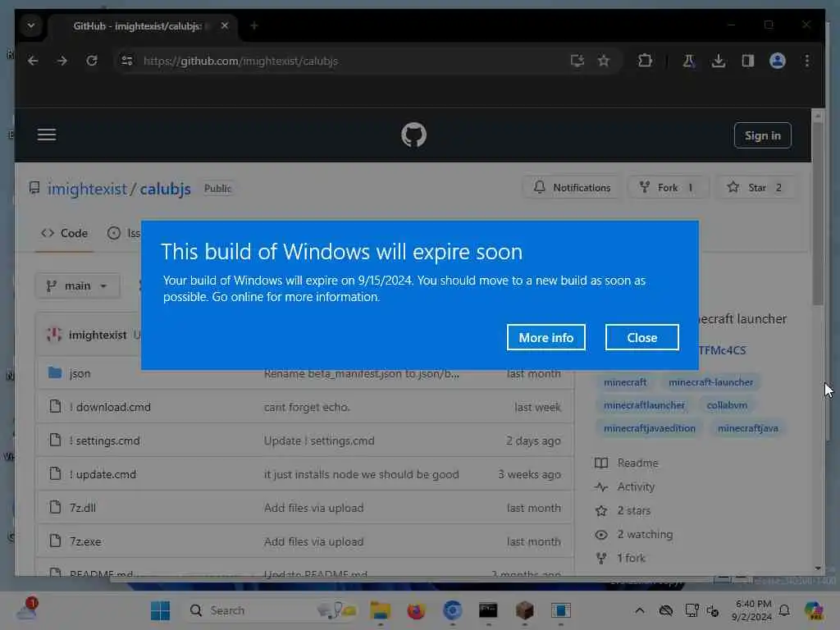The height and width of the screenshot is (630, 840).
Task: Select the minecraftjava topic tag
Action: click(x=747, y=428)
